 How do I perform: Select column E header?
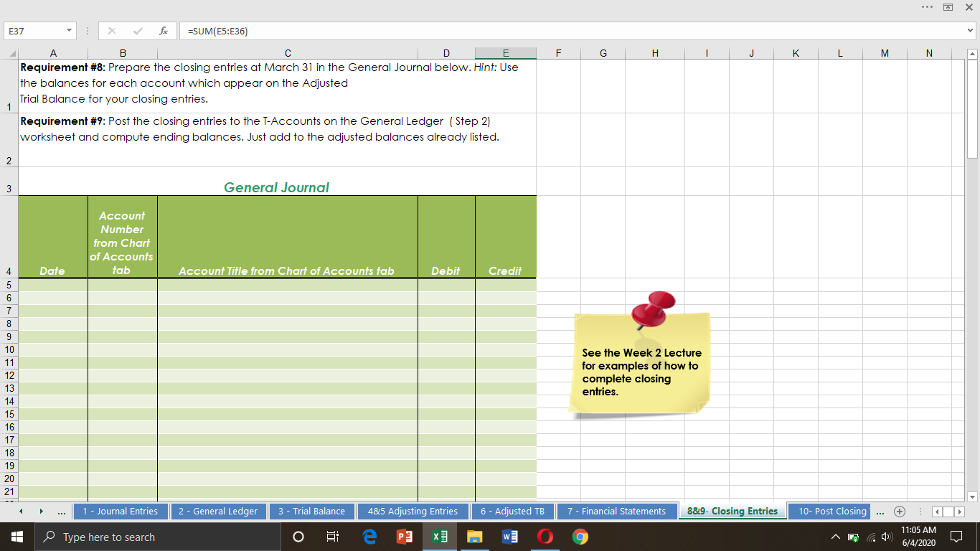click(x=506, y=52)
